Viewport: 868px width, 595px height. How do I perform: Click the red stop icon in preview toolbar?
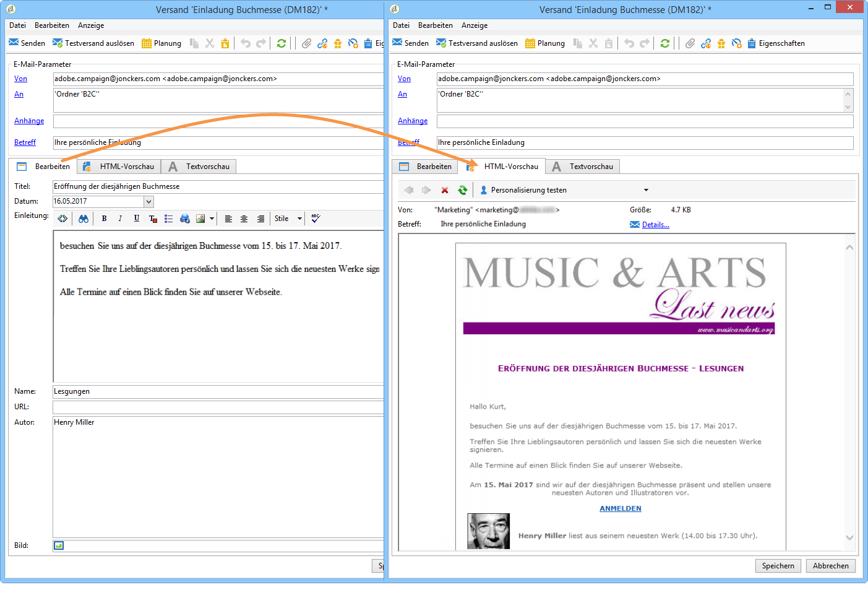(x=444, y=190)
